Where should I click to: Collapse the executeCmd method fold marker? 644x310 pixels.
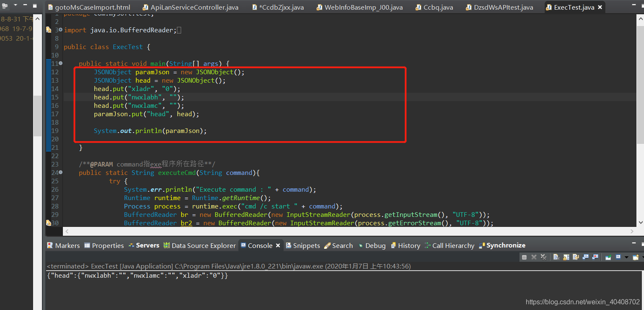[60, 172]
